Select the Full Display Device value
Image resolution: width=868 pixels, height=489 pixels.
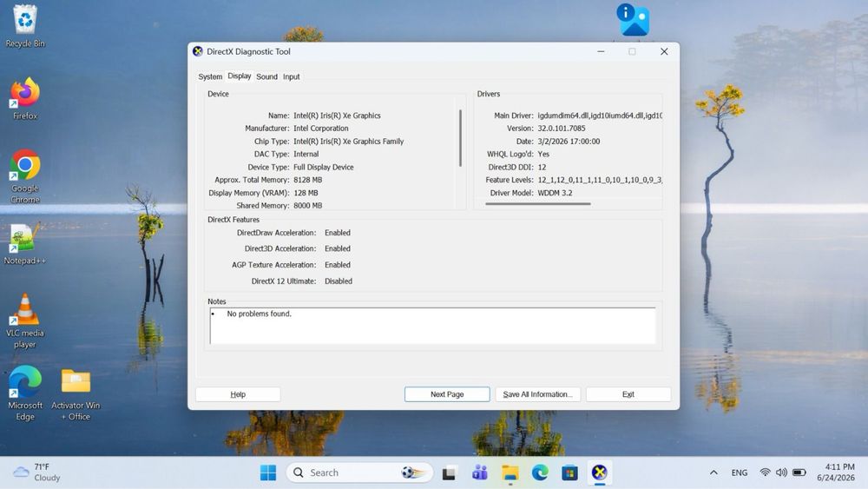pyautogui.click(x=323, y=167)
